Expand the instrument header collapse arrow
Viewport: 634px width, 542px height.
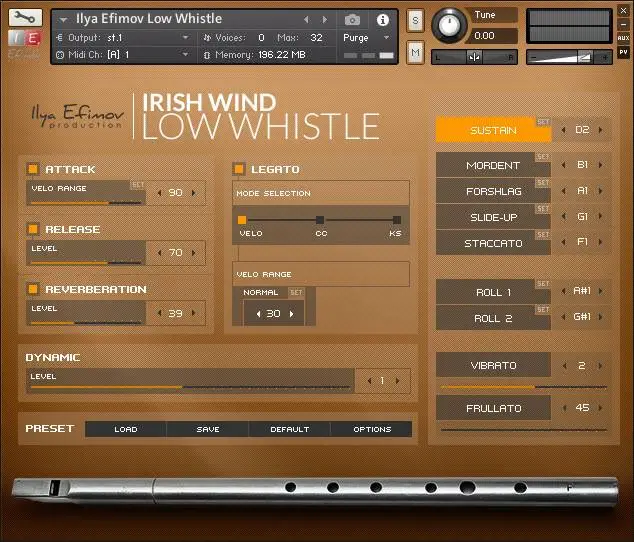[63, 19]
